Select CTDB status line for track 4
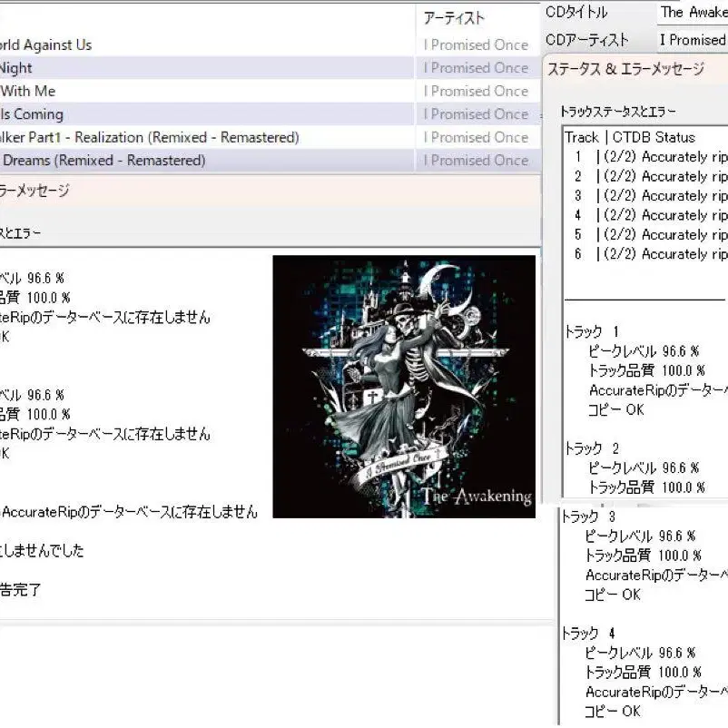 click(650, 215)
